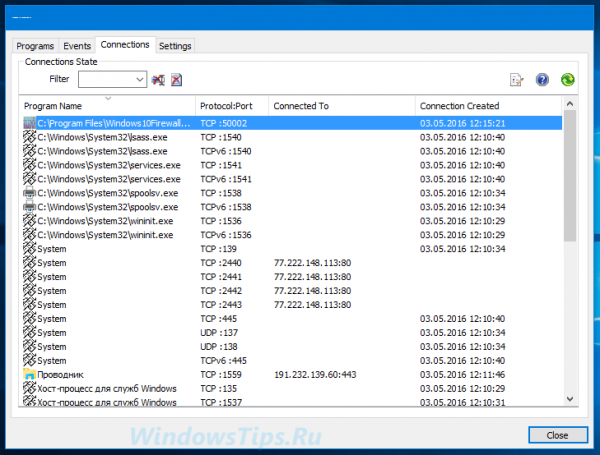Viewport: 600px width, 455px height.
Task: Click the process icon next to lsass.exe TCPv6 :1540
Action: click(x=29, y=151)
